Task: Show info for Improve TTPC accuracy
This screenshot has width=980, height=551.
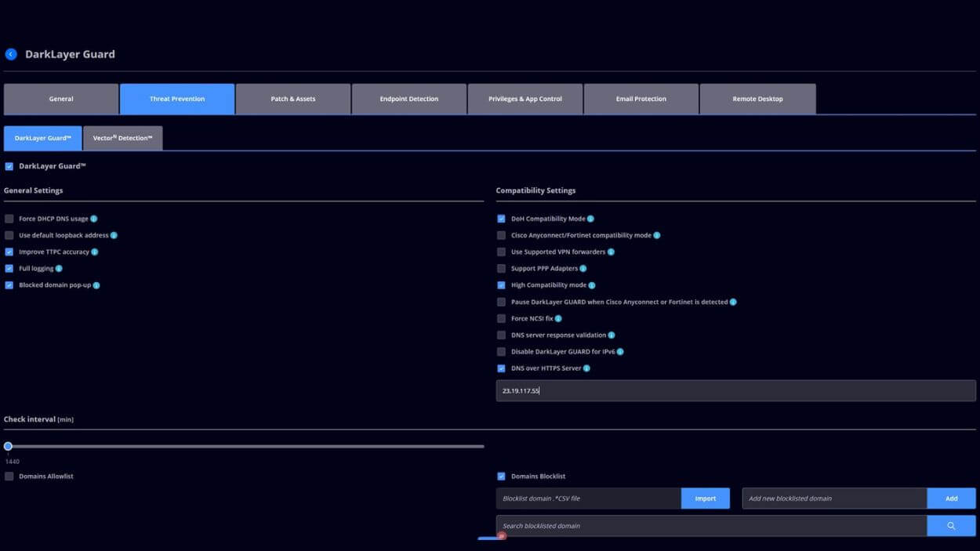Action: [95, 252]
